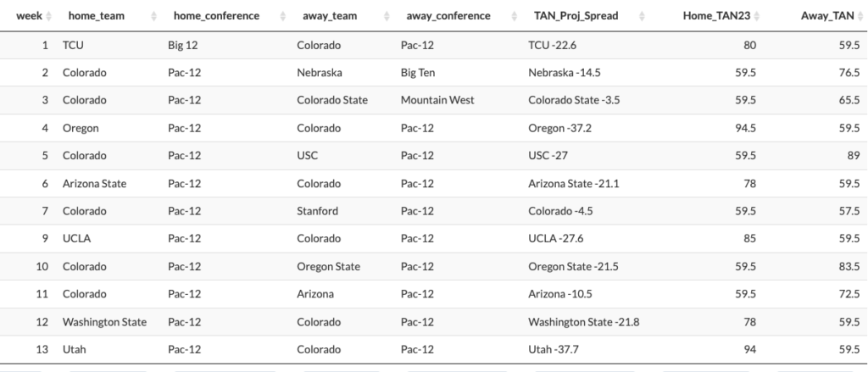Click Home_TAN23 sort arrows icon
This screenshot has width=868, height=372.
(x=757, y=16)
